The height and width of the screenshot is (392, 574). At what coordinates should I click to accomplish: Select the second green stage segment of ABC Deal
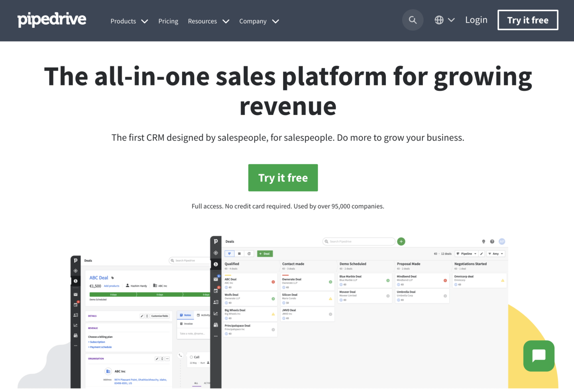pyautogui.click(x=160, y=295)
